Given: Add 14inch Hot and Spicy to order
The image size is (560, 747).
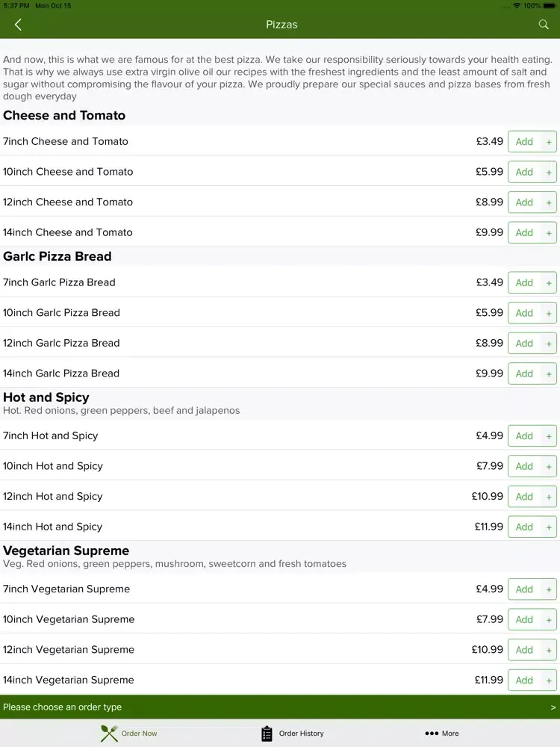Looking at the screenshot, I should [x=524, y=527].
